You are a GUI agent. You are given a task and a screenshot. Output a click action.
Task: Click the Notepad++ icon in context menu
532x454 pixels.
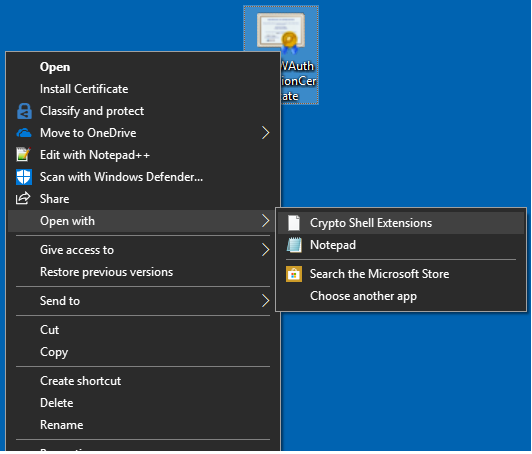pos(23,155)
